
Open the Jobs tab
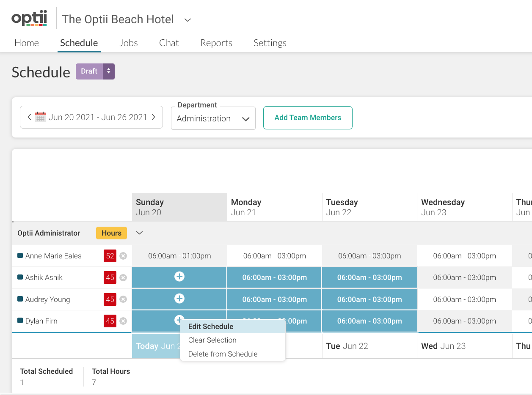tap(129, 43)
